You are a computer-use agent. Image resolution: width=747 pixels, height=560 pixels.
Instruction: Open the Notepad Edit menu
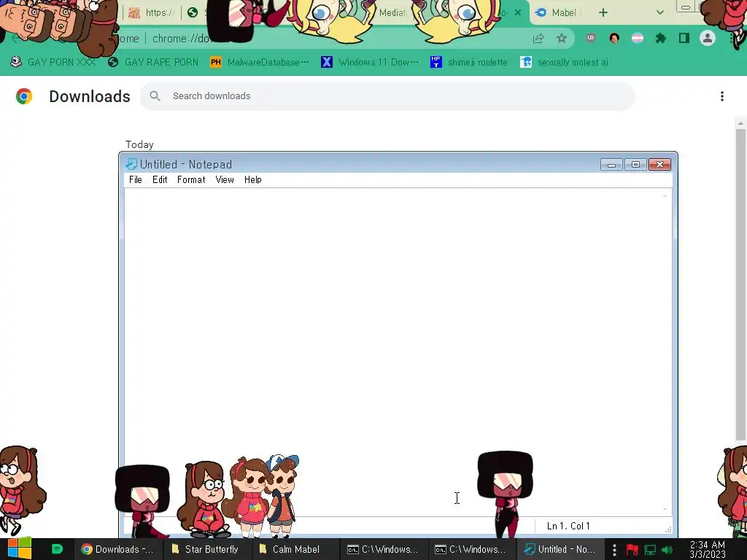pos(160,179)
